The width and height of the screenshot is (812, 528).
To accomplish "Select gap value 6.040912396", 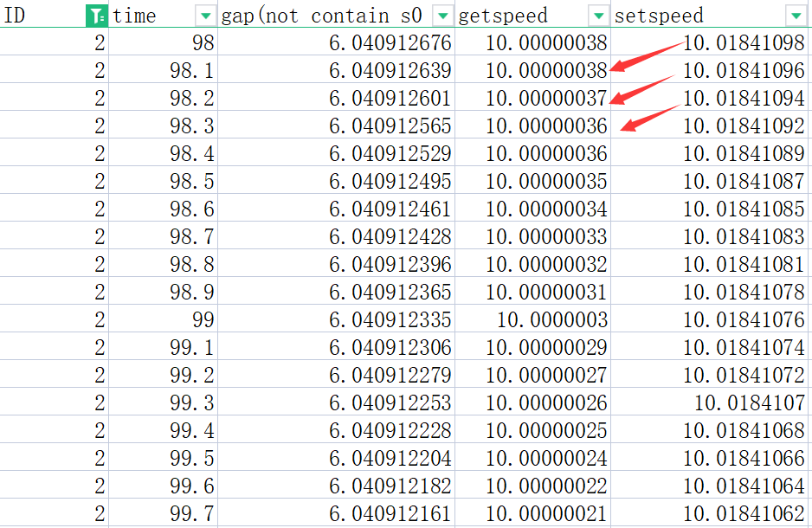I will pos(336,263).
